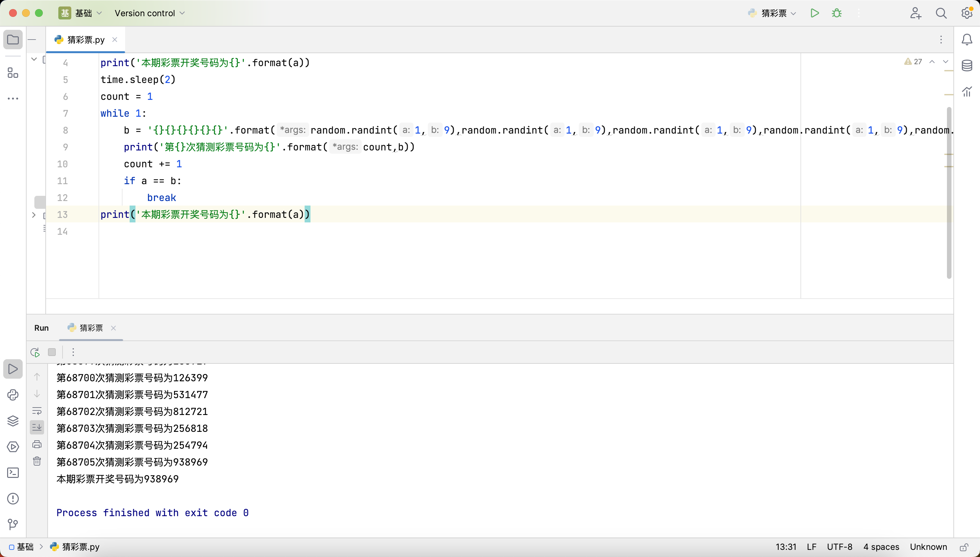This screenshot has height=557, width=980.
Task: Close the 猜彩票.py editor tab
Action: coord(115,40)
